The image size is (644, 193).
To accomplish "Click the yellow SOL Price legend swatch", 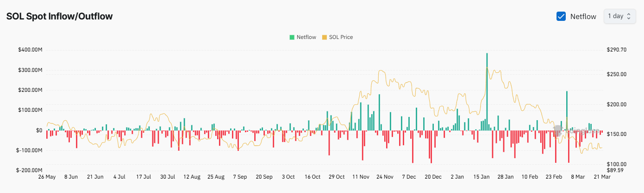I will click(x=324, y=37).
